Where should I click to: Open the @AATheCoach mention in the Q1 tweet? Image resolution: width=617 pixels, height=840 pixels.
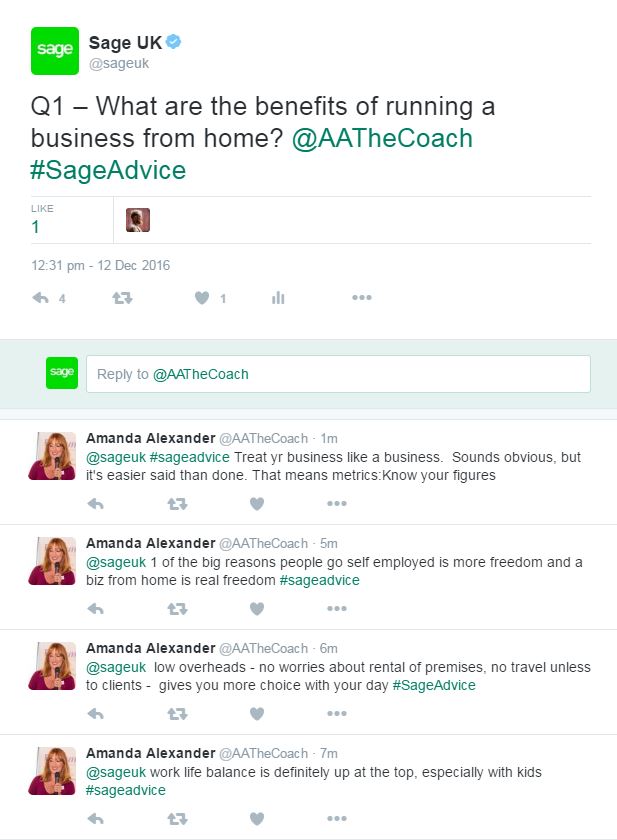(x=382, y=138)
